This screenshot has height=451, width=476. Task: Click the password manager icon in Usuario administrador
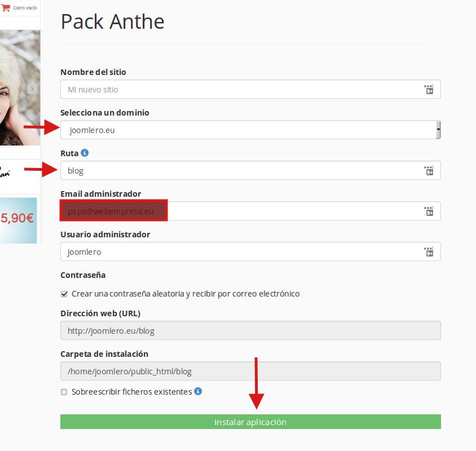(429, 251)
